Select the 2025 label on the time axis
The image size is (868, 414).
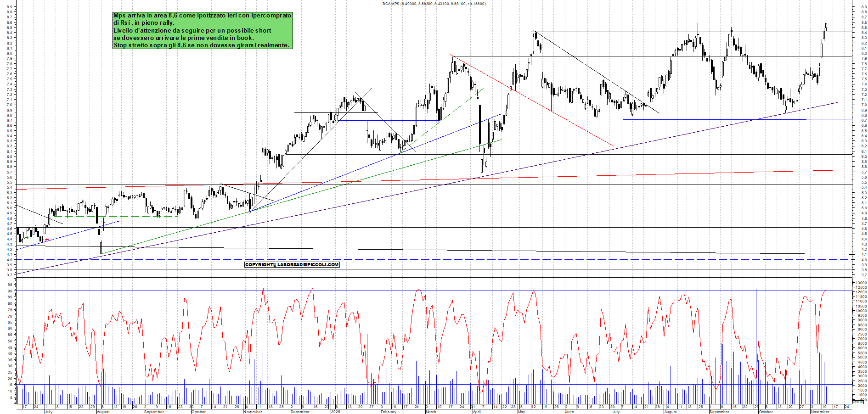pyautogui.click(x=336, y=412)
